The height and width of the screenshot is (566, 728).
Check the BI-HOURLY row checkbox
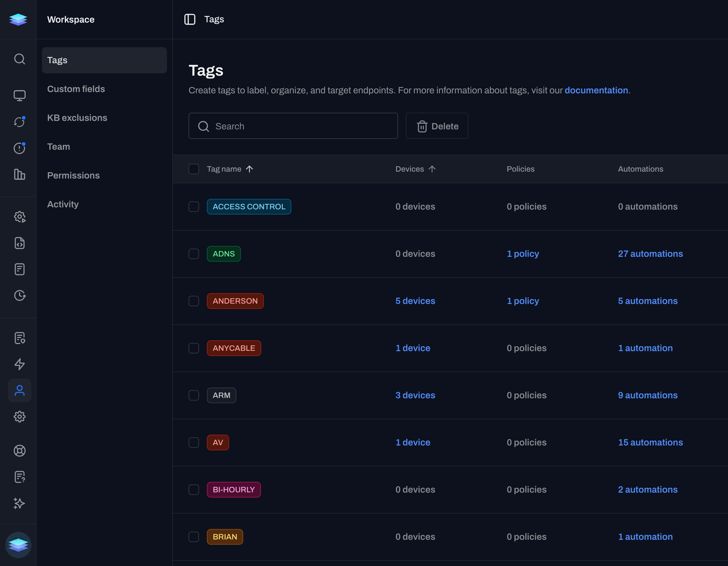tap(194, 489)
